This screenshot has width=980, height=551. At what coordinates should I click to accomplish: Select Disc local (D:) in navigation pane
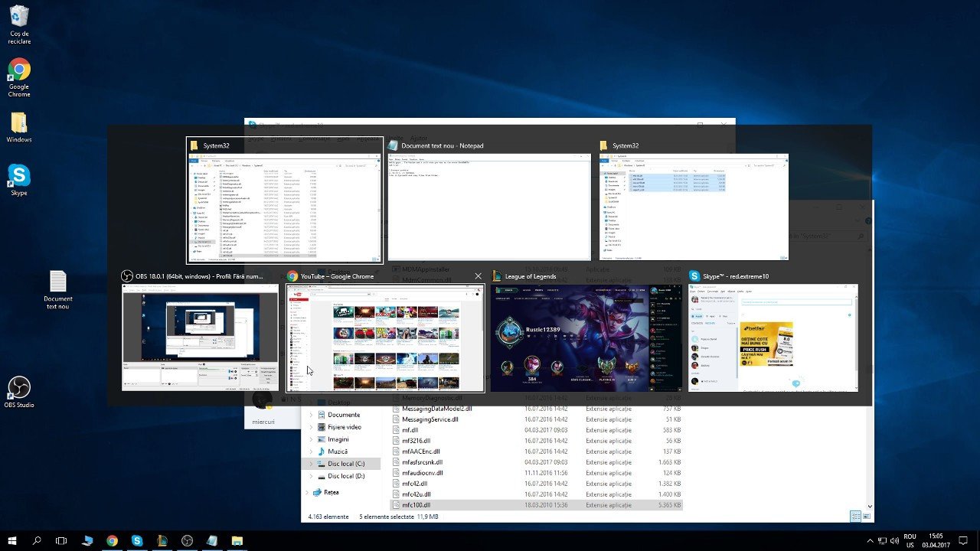coord(345,476)
